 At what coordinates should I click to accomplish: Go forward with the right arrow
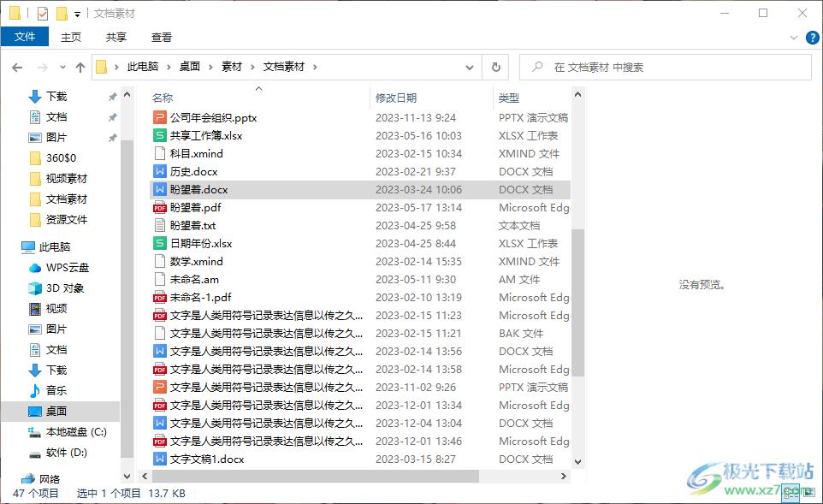(43, 68)
